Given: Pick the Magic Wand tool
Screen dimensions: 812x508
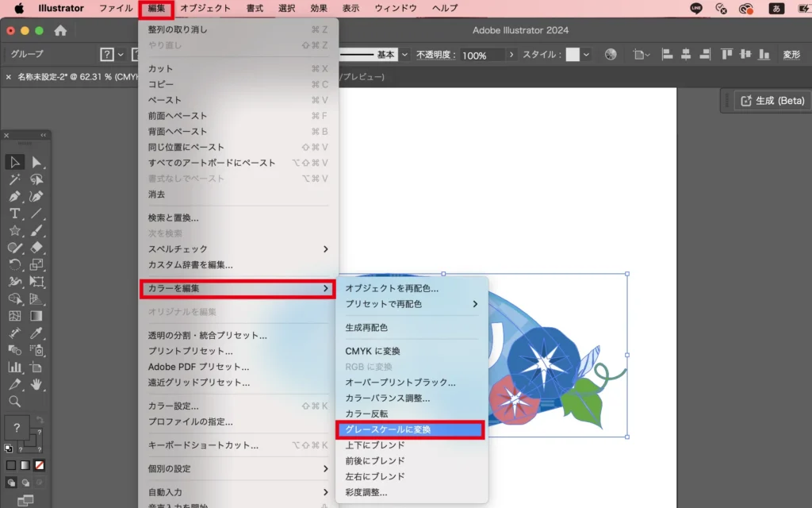Looking at the screenshot, I should [14, 179].
